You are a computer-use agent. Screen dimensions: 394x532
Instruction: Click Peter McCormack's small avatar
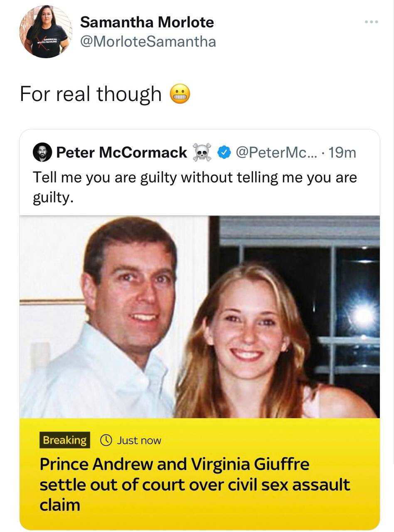pyautogui.click(x=42, y=153)
